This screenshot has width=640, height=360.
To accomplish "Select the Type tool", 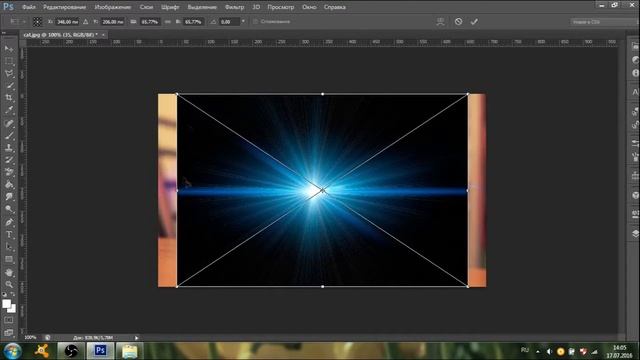I will [9, 235].
